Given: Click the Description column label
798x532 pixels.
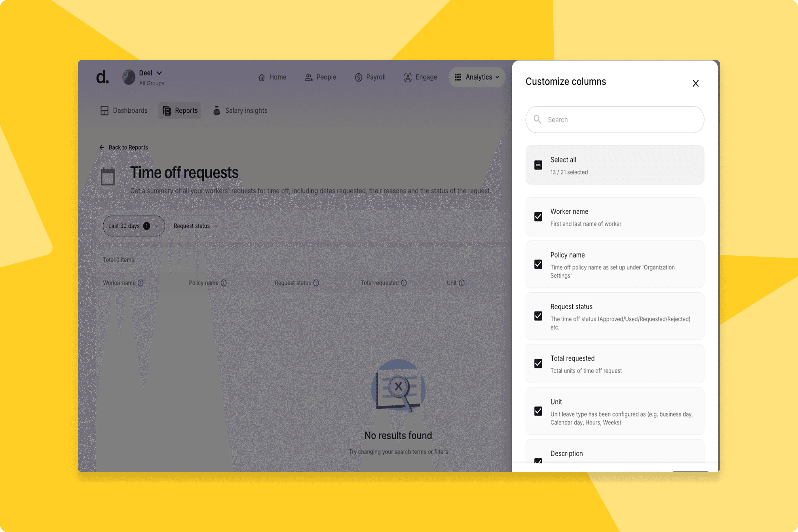Looking at the screenshot, I should pyautogui.click(x=567, y=454).
